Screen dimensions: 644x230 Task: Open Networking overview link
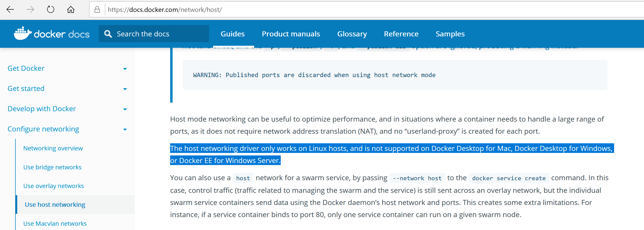53,148
